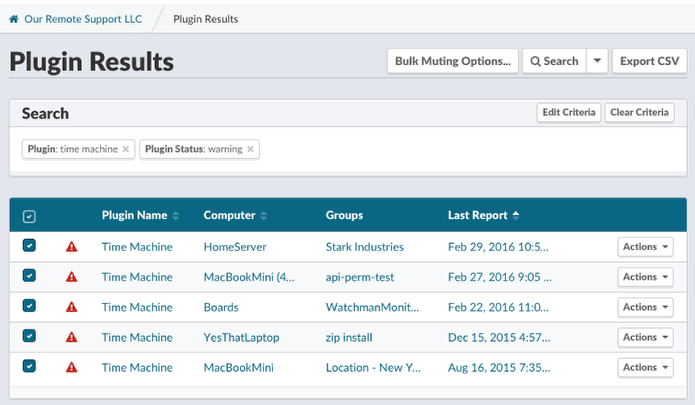This screenshot has width=695, height=405.
Task: Open the HomeServer computer link
Action: (235, 247)
